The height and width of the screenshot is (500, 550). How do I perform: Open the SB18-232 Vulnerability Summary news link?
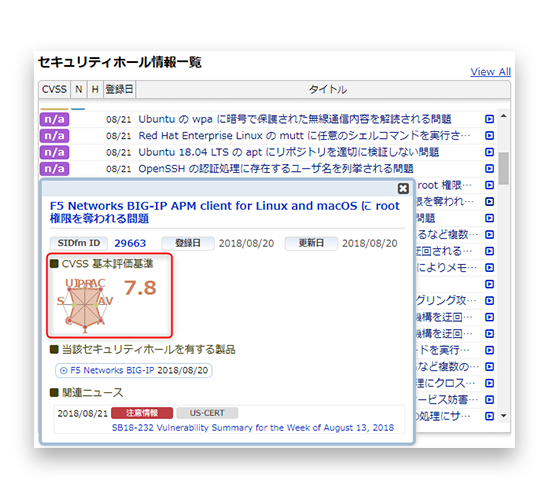pyautogui.click(x=253, y=428)
